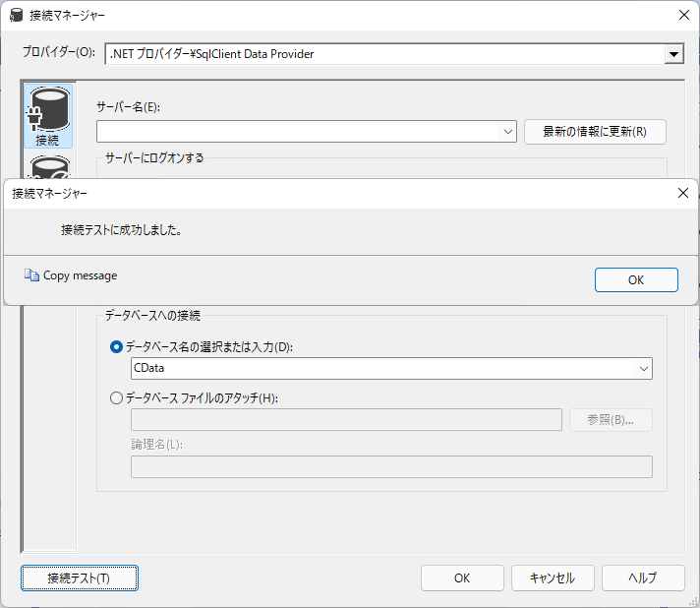This screenshot has height=608, width=700.
Task: Click the 最新の情報に更新(R) button
Action: pos(595,132)
